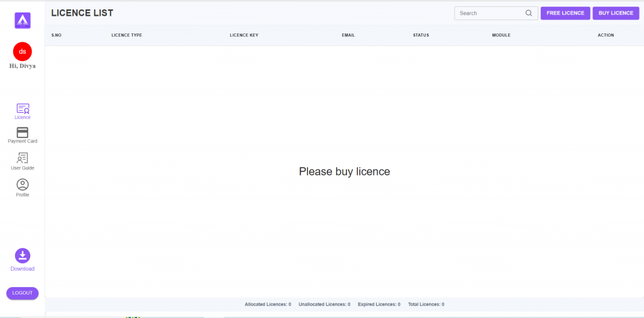Click 'Unallocated Licences: 0' footer text

[325, 304]
